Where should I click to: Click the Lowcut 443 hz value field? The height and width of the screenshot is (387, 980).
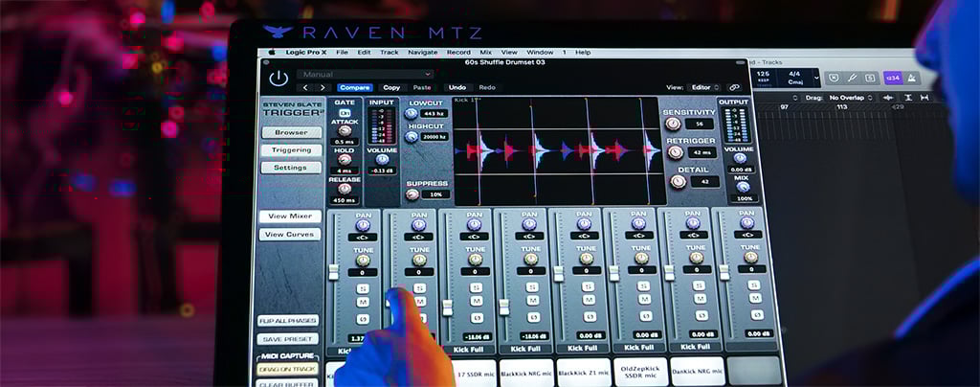(x=434, y=114)
